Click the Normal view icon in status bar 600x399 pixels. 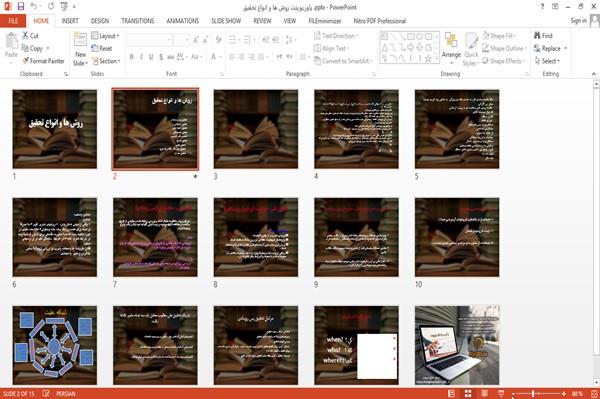[x=452, y=394]
